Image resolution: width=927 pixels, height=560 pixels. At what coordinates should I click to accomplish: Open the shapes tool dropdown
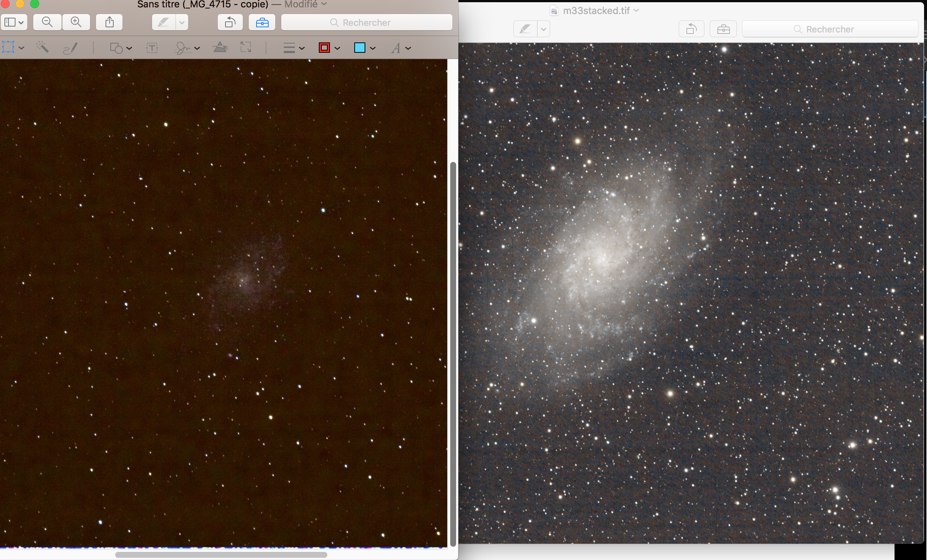tap(120, 48)
